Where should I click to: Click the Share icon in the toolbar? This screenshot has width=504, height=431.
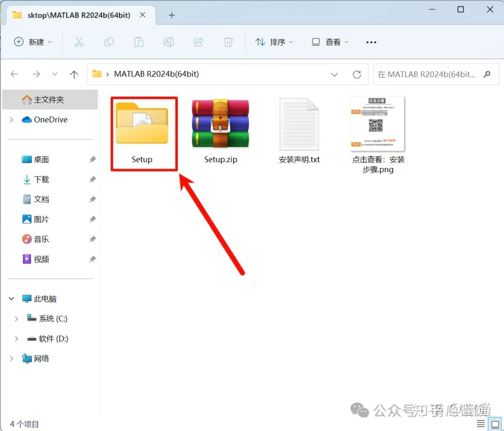198,42
